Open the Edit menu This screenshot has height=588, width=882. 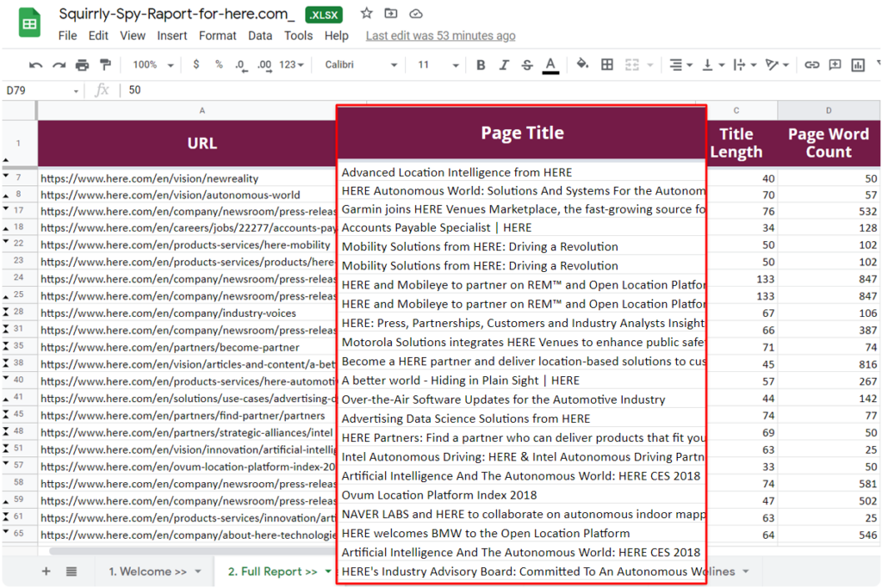tap(98, 36)
